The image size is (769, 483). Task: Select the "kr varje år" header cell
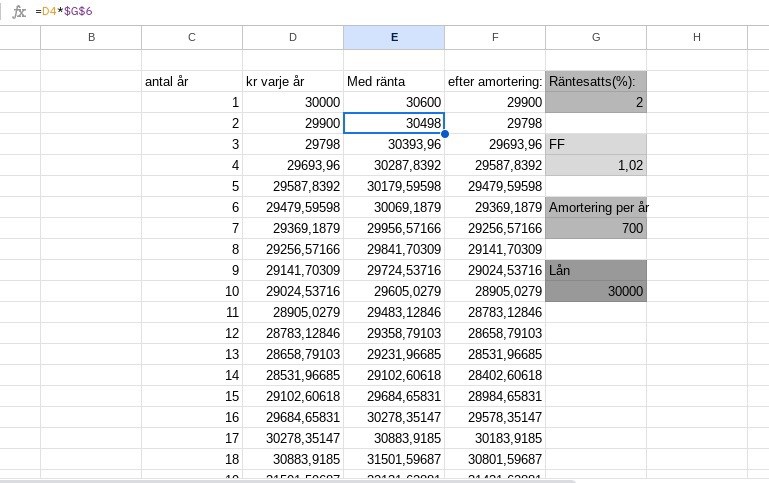point(293,81)
